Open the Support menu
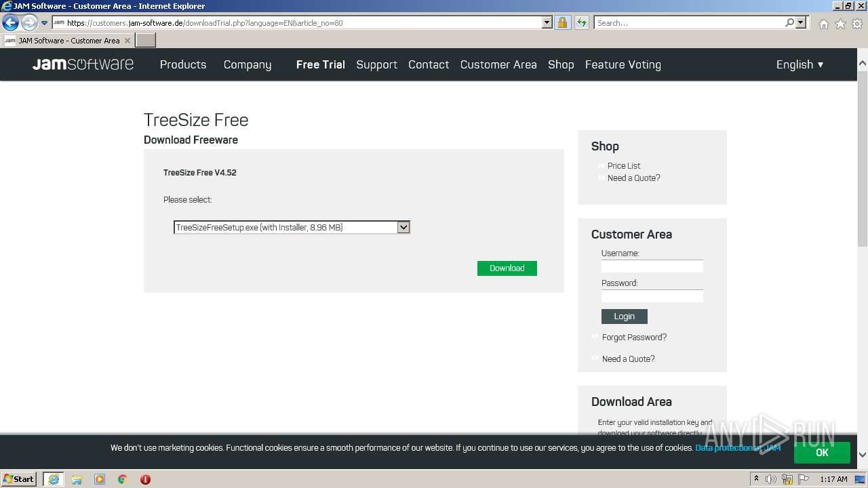868x488 pixels. click(x=376, y=64)
